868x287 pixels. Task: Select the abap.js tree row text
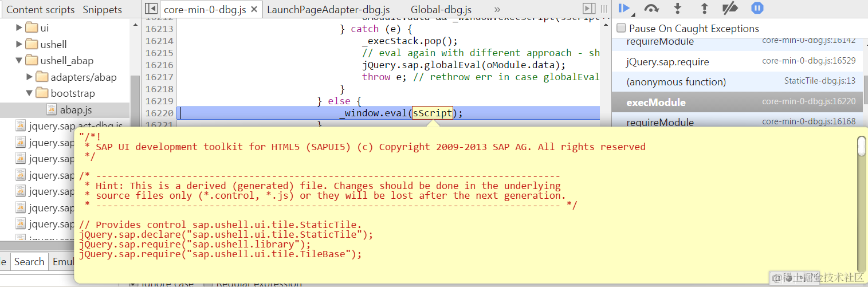click(x=76, y=109)
